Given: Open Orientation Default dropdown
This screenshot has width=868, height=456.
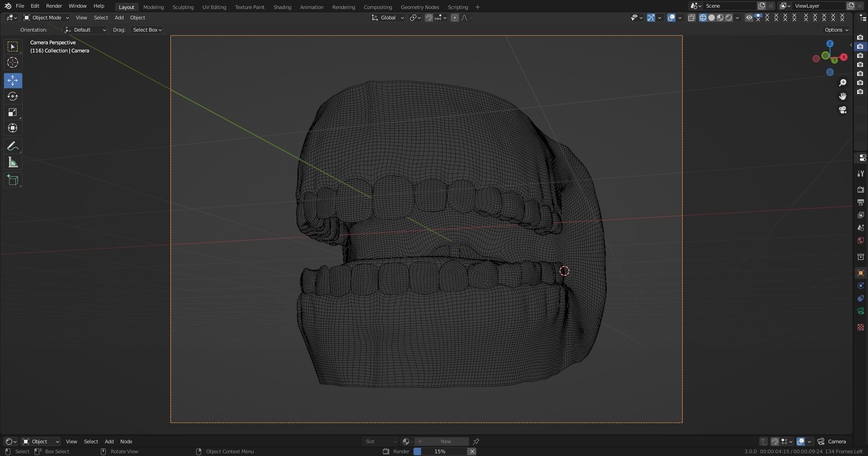Looking at the screenshot, I should pos(85,30).
